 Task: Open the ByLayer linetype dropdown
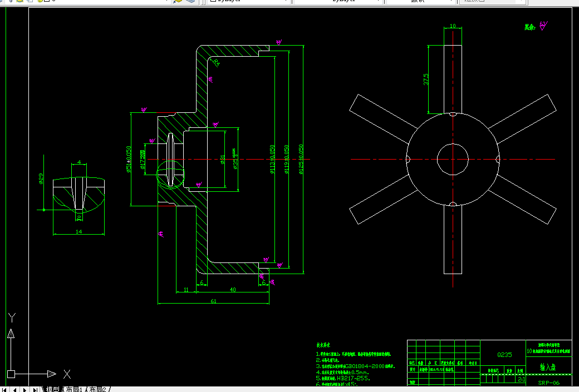point(338,1)
